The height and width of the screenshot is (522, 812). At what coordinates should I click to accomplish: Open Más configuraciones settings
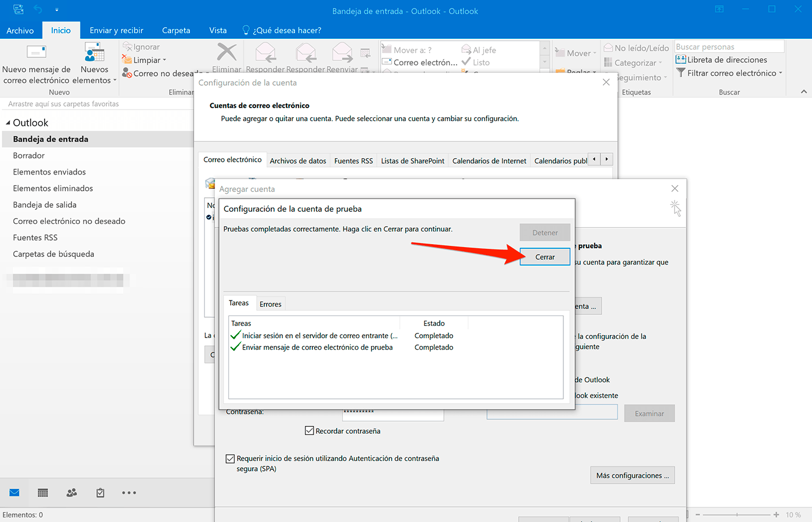click(x=632, y=474)
